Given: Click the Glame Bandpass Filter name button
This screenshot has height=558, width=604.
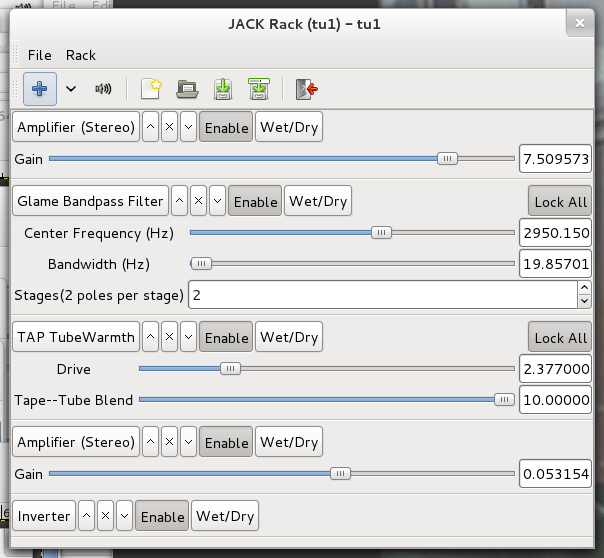Looking at the screenshot, I should (91, 201).
